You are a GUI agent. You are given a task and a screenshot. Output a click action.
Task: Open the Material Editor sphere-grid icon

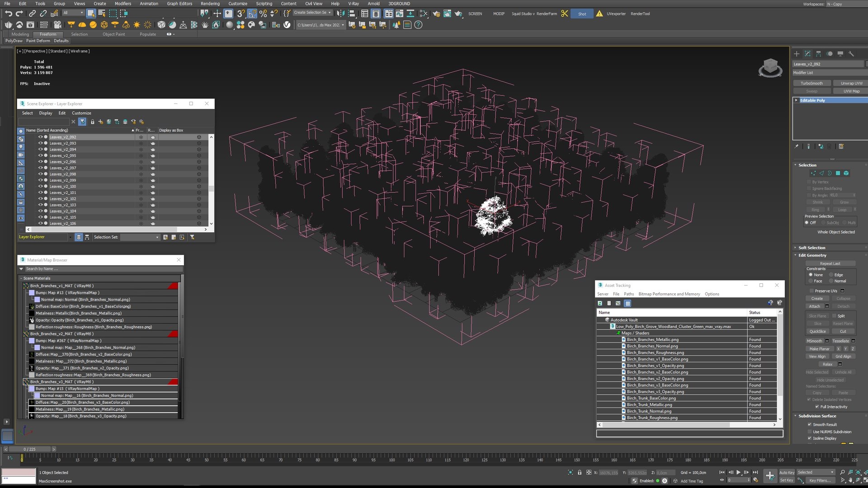pyautogui.click(x=241, y=25)
